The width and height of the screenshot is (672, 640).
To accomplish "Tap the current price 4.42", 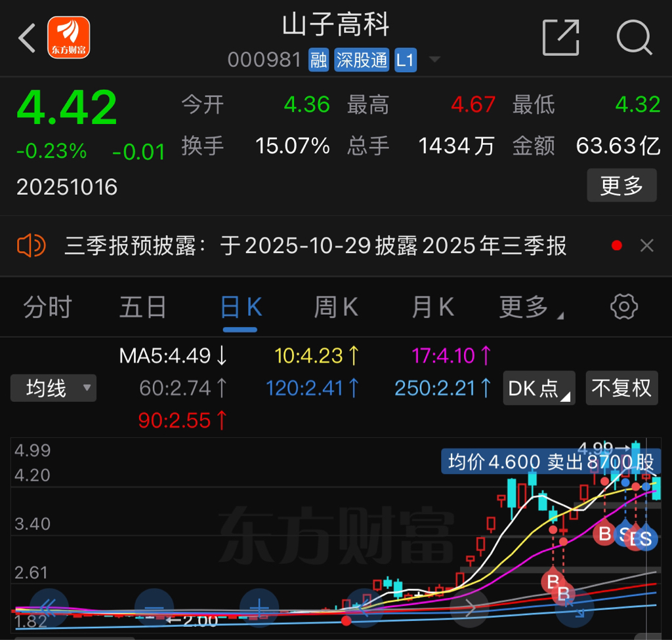I will coord(67,107).
